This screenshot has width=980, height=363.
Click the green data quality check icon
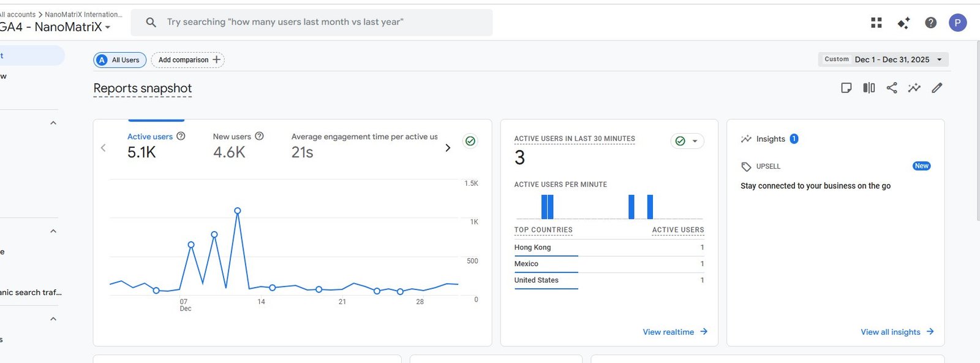[470, 141]
